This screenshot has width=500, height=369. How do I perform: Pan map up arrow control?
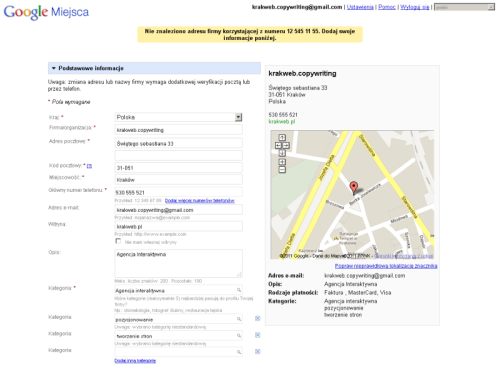pyautogui.click(x=282, y=138)
